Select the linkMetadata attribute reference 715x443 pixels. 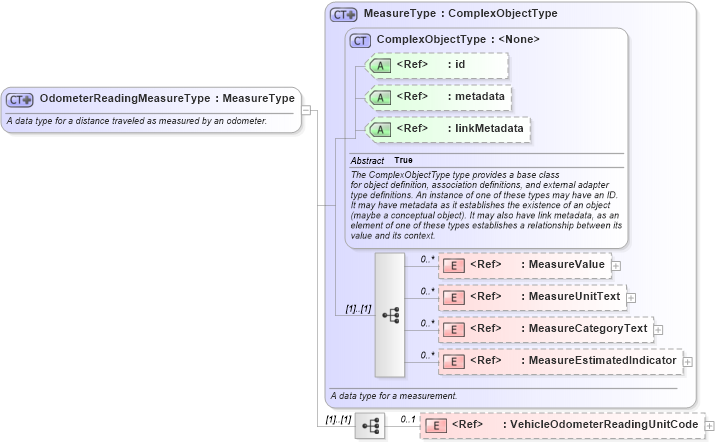pos(449,129)
